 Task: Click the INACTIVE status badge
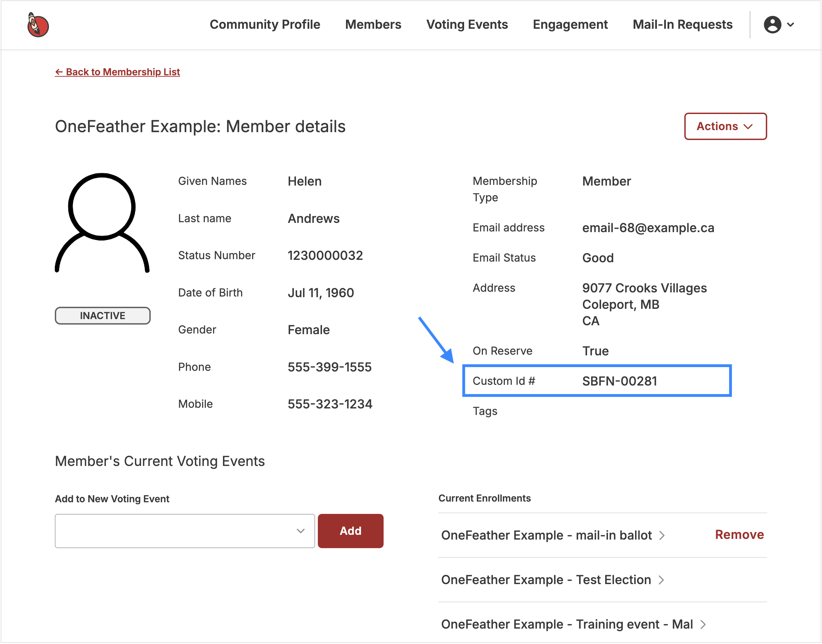pyautogui.click(x=103, y=316)
